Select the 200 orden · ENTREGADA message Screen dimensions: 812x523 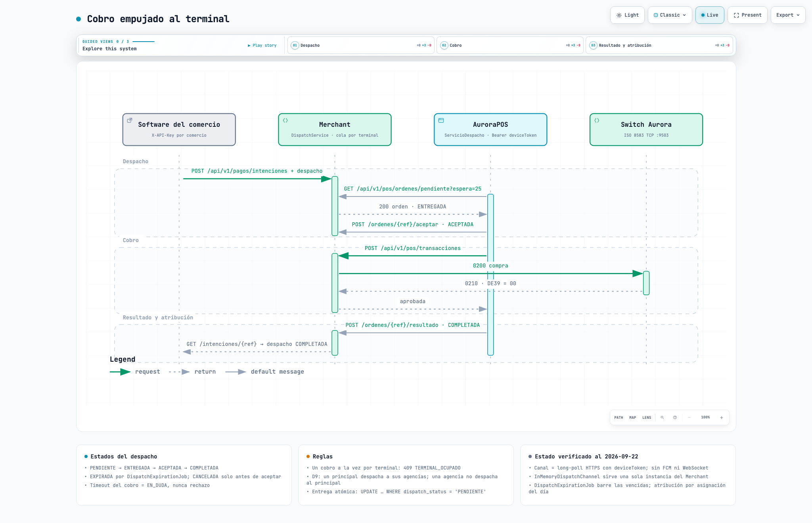(x=413, y=207)
